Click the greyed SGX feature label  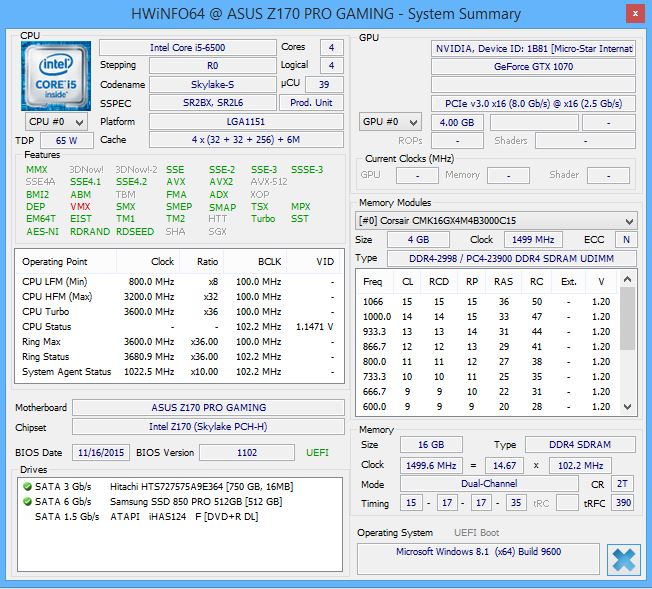pos(217,231)
